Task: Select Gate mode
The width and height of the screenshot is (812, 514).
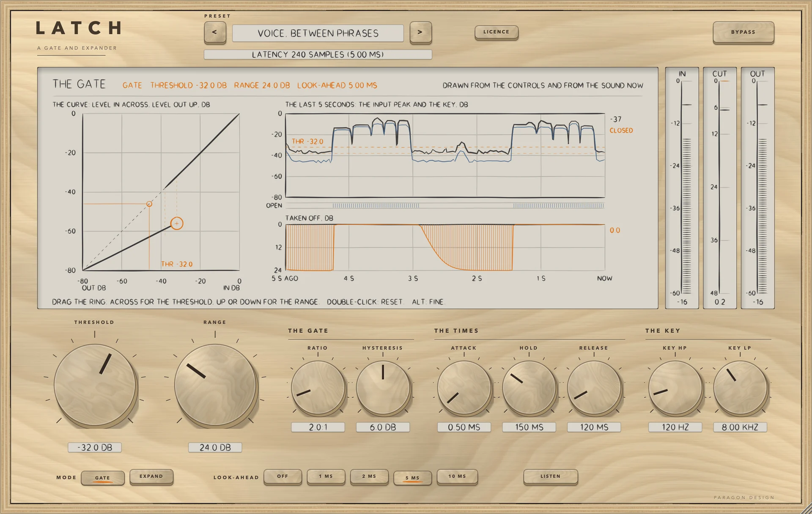Action: 103,478
